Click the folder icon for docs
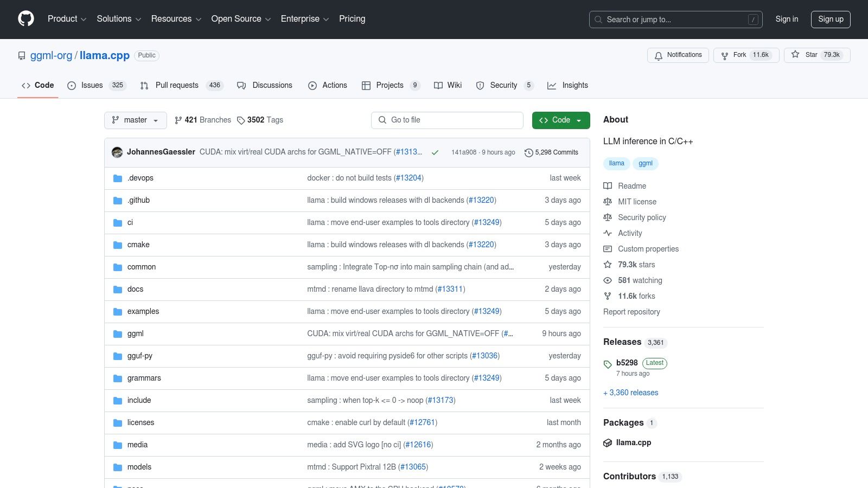Screen dimensions: 868x488 coord(118,290)
